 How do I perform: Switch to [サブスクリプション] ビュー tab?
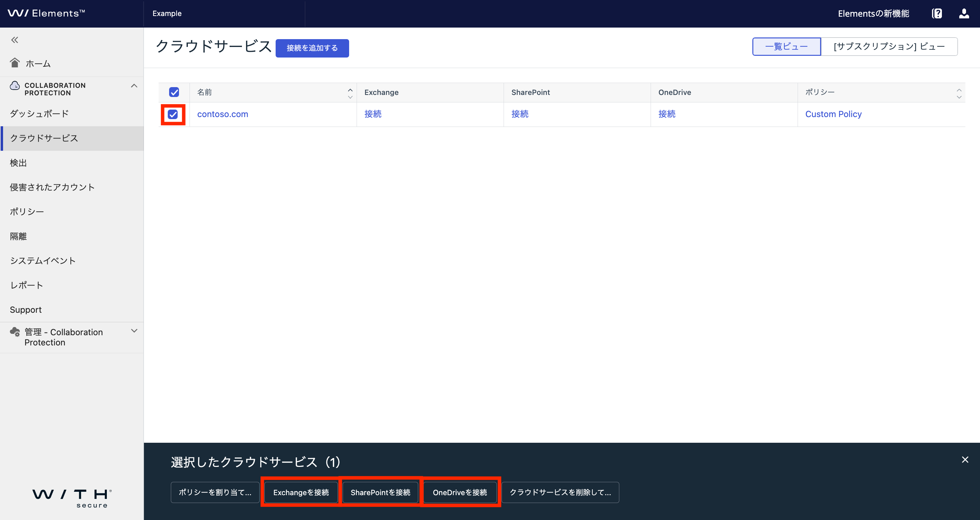tap(889, 46)
